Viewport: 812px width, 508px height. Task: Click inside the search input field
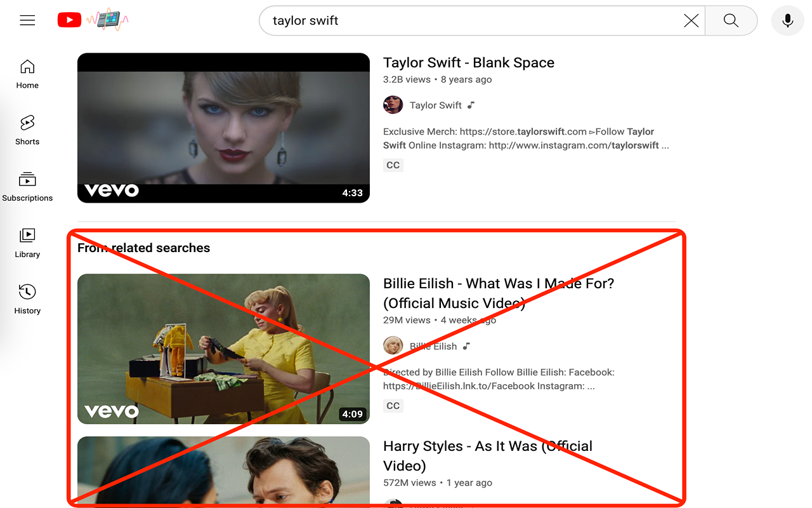coord(444,20)
